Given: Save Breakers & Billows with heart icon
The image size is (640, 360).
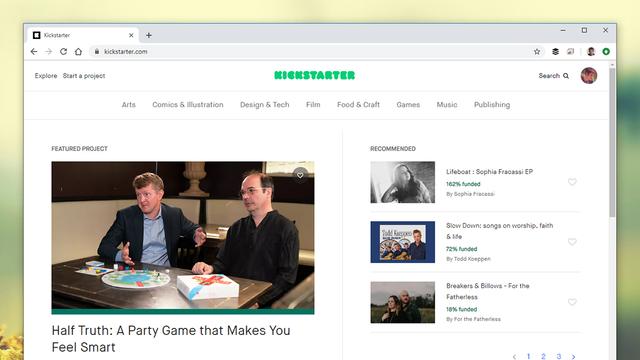Looking at the screenshot, I should click(572, 302).
